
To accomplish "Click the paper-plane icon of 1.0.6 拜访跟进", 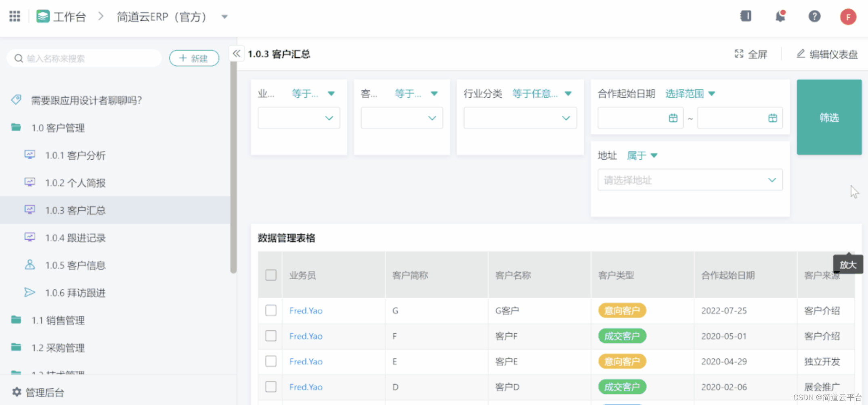I will pos(29,292).
